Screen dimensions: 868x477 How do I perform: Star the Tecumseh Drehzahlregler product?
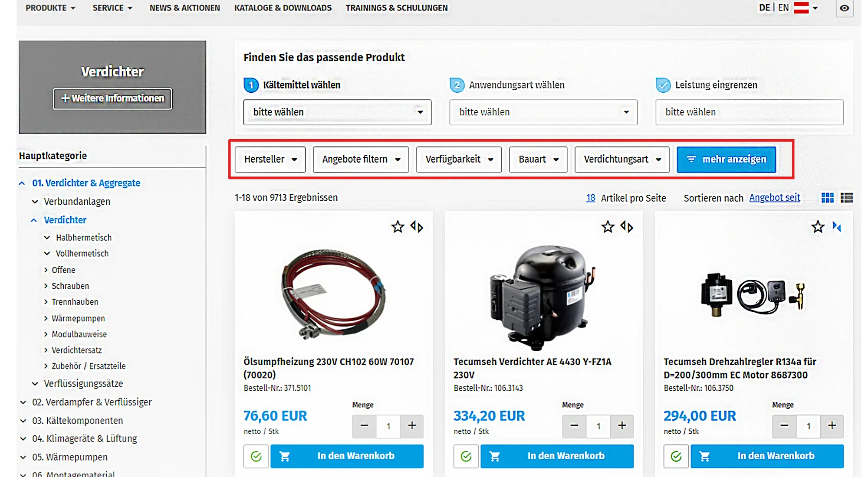818,227
